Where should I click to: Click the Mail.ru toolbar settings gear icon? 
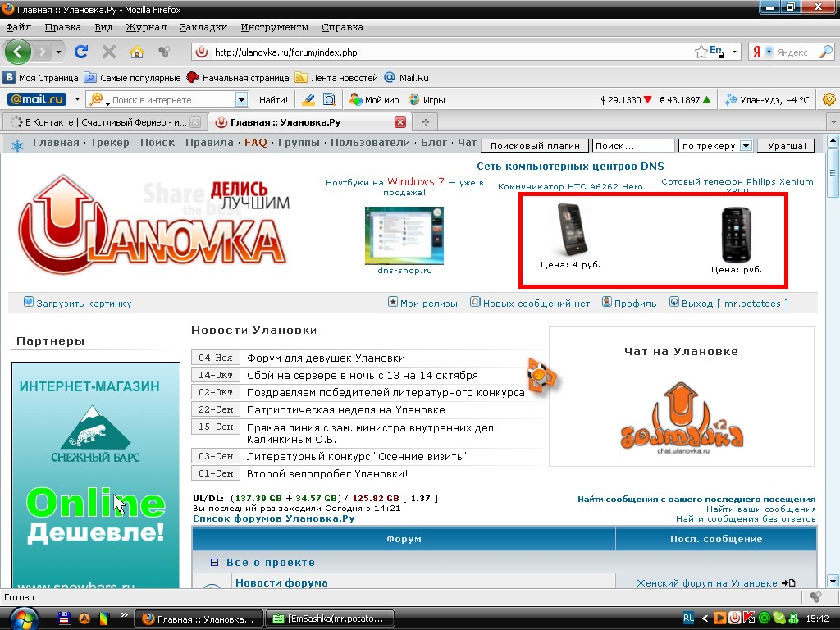pos(829,99)
